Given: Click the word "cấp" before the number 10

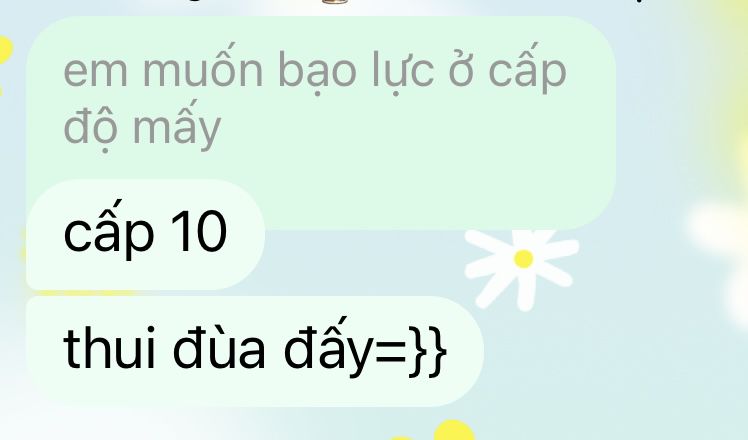Looking at the screenshot, I should coord(109,230).
